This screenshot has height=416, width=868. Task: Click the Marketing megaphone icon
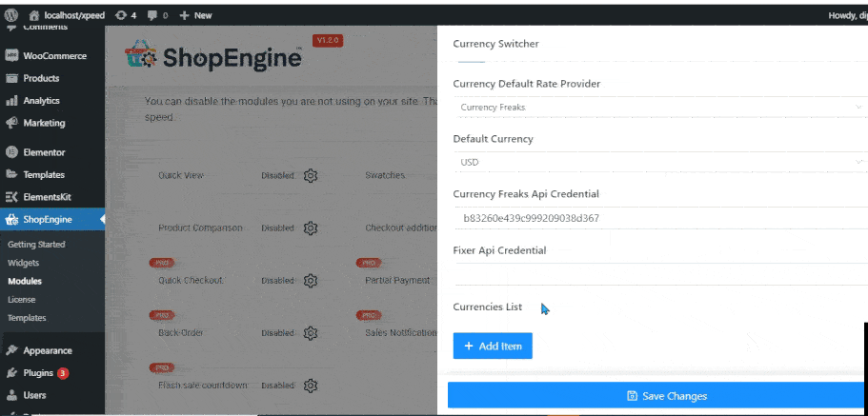[11, 123]
